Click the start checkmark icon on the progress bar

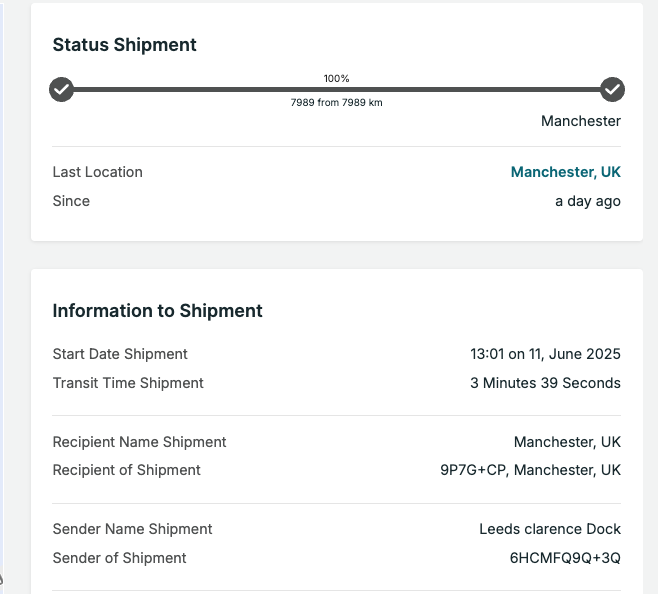(x=62, y=90)
